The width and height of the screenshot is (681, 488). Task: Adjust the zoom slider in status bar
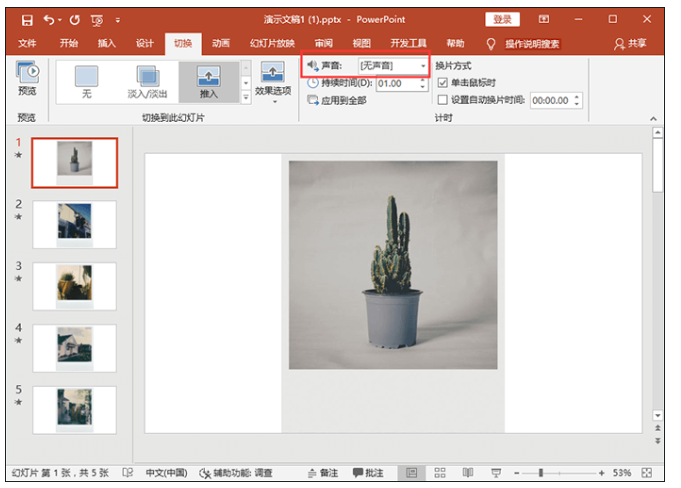542,472
